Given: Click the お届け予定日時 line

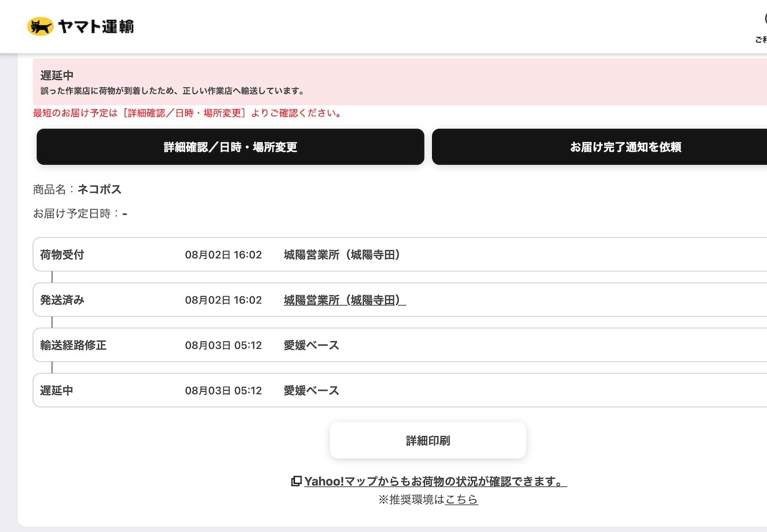Looking at the screenshot, I should (x=80, y=213).
